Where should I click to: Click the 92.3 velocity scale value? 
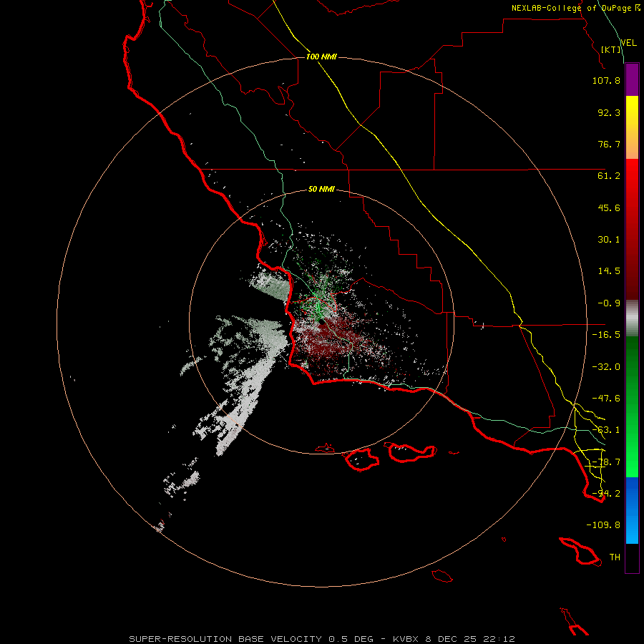(x=609, y=112)
